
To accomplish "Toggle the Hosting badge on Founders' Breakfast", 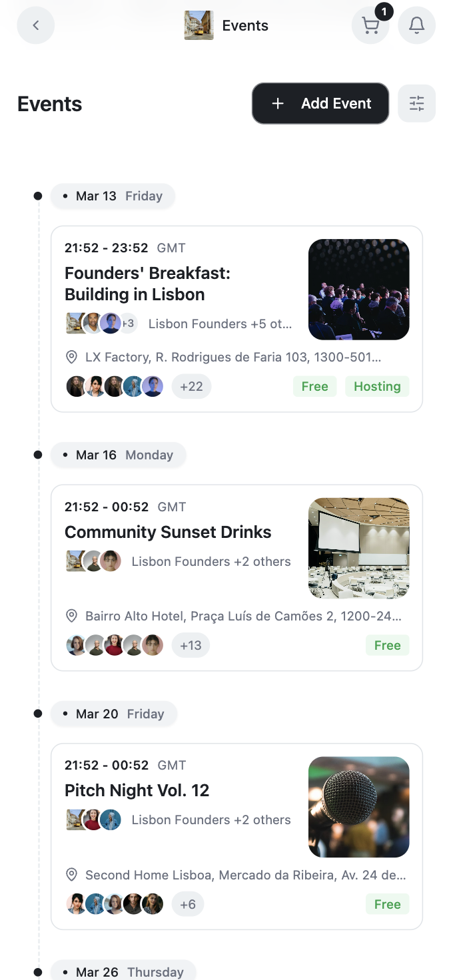I will point(377,386).
